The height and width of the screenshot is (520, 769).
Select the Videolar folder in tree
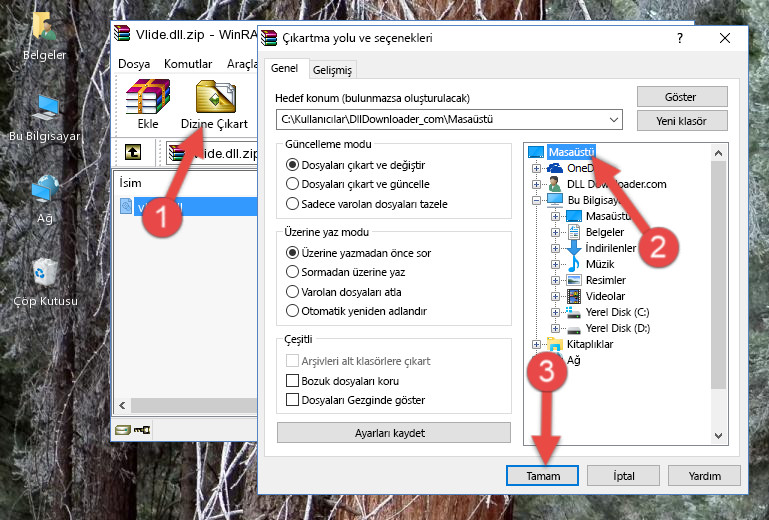(x=605, y=296)
